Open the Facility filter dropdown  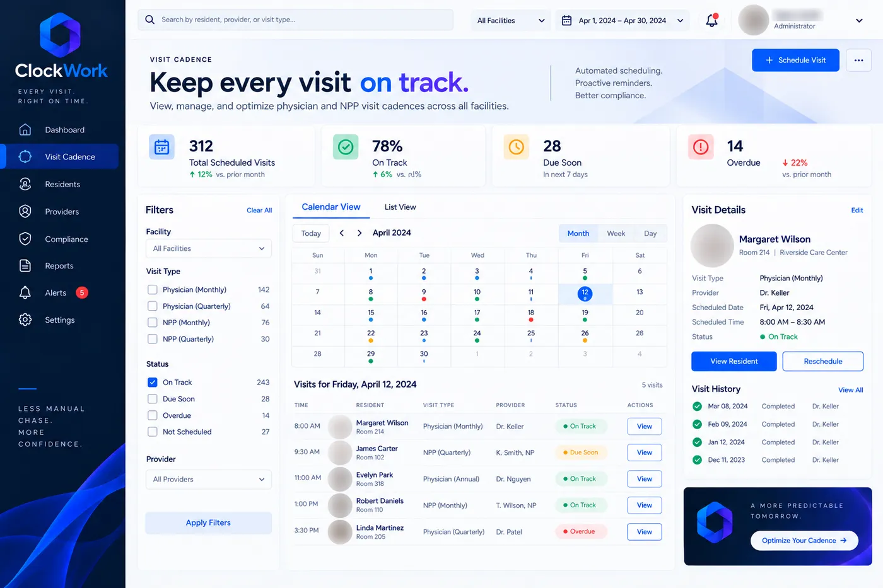(209, 248)
